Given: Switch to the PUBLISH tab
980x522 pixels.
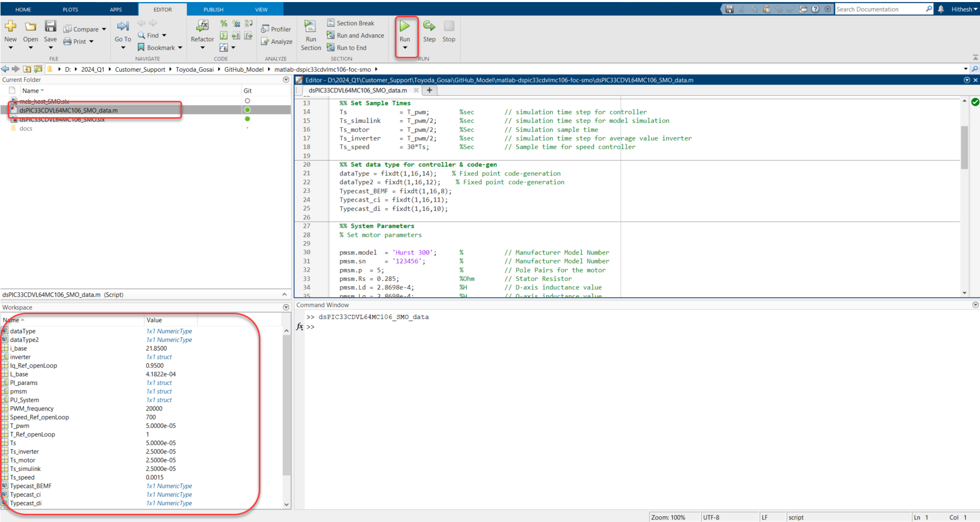Looking at the screenshot, I should [x=213, y=10].
